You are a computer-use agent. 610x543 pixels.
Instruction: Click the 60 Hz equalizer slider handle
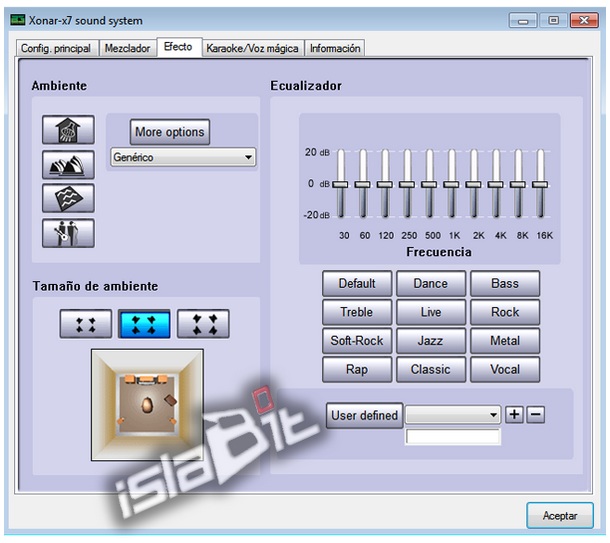tap(363, 184)
